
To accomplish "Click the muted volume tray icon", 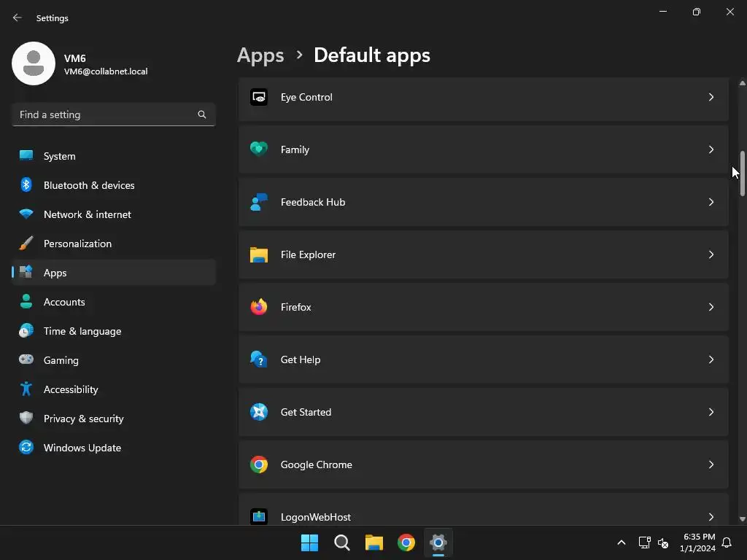I will (x=662, y=542).
